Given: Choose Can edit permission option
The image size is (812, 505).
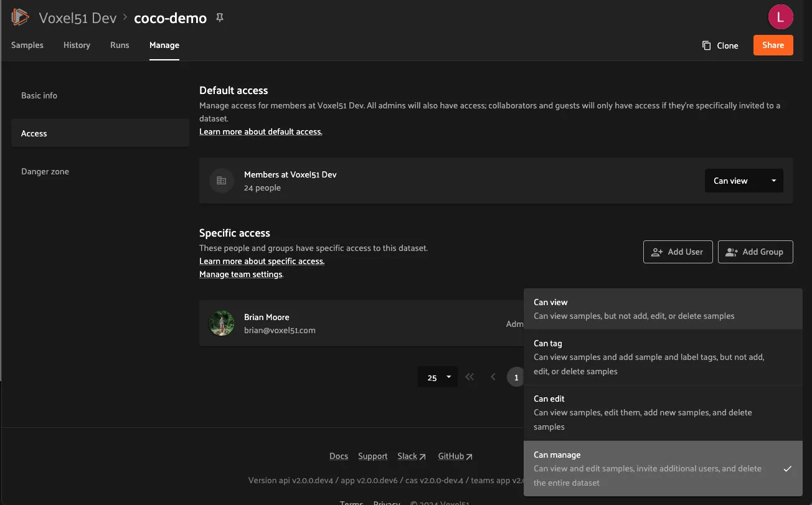Looking at the screenshot, I should coord(663,413).
